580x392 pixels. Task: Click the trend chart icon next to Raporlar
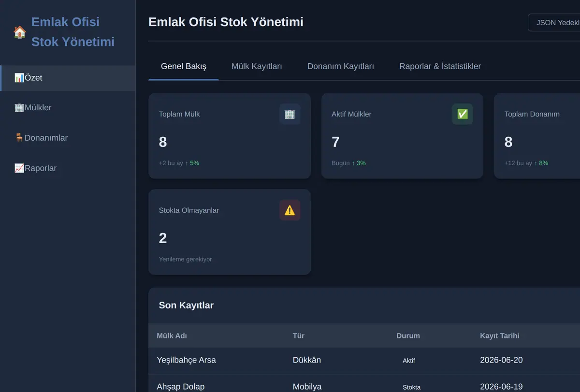coord(19,168)
